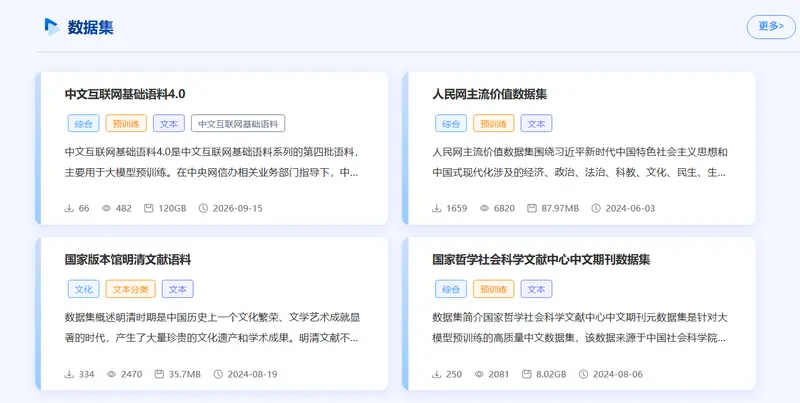Click the 8.02GB size value

point(552,374)
